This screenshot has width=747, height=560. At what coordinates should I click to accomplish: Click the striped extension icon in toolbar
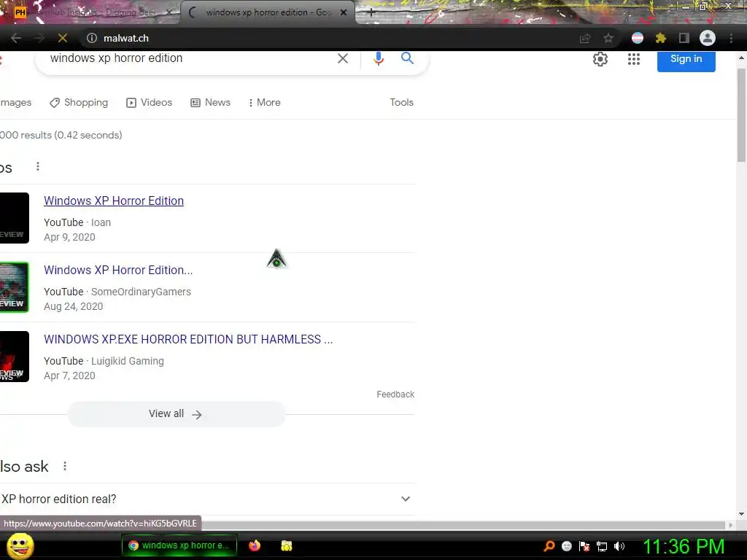click(638, 38)
